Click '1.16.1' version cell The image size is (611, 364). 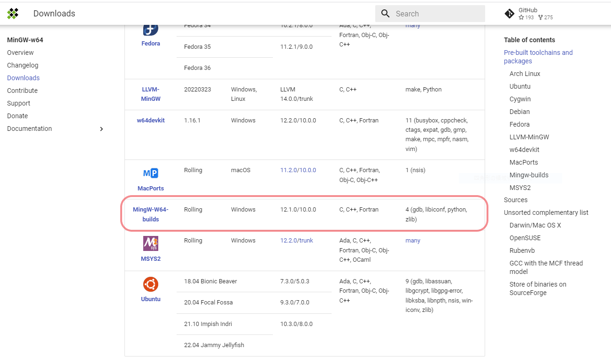(192, 120)
